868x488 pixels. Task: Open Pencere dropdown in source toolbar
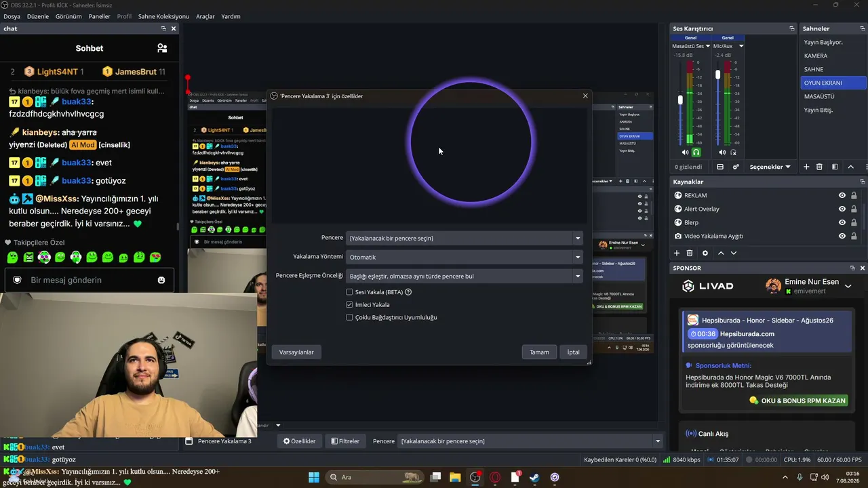pos(530,441)
